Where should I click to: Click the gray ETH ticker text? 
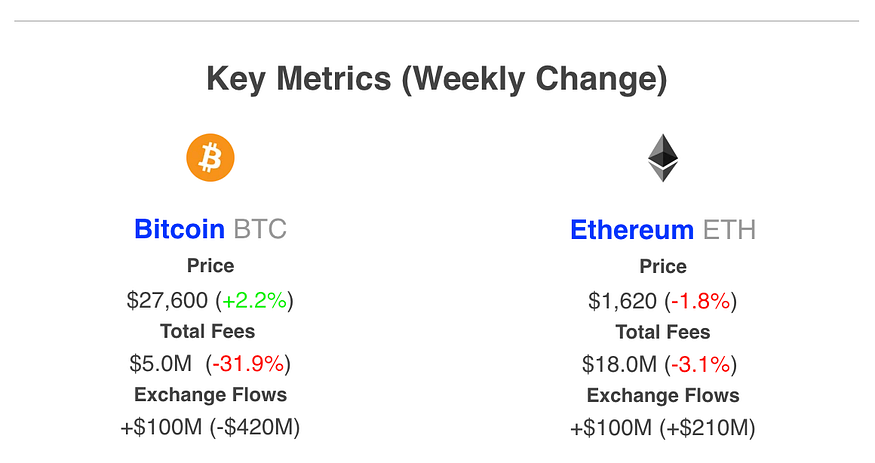tap(729, 230)
